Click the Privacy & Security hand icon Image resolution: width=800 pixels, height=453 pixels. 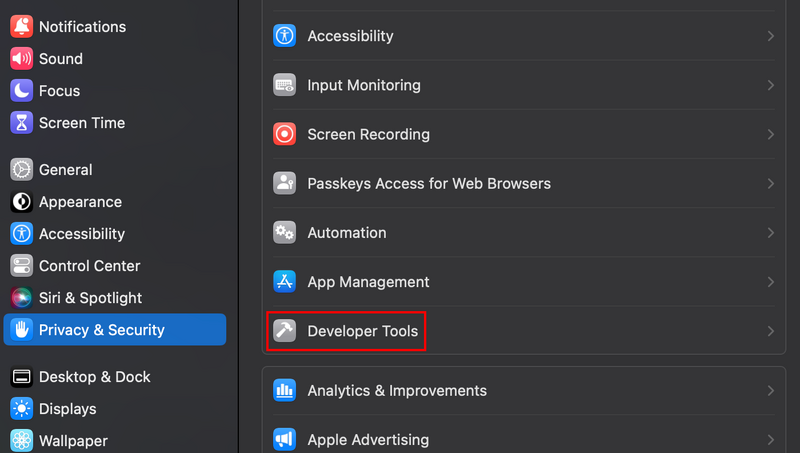click(x=21, y=330)
